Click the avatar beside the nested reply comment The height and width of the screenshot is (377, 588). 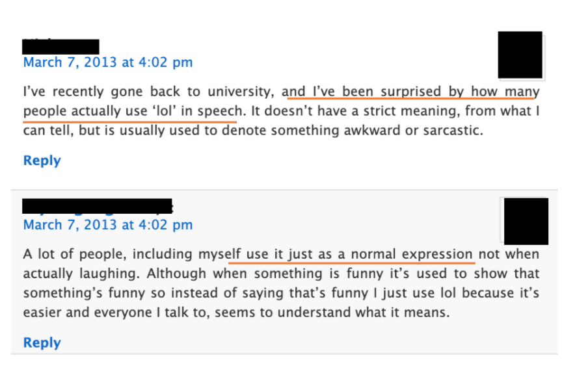click(x=526, y=221)
